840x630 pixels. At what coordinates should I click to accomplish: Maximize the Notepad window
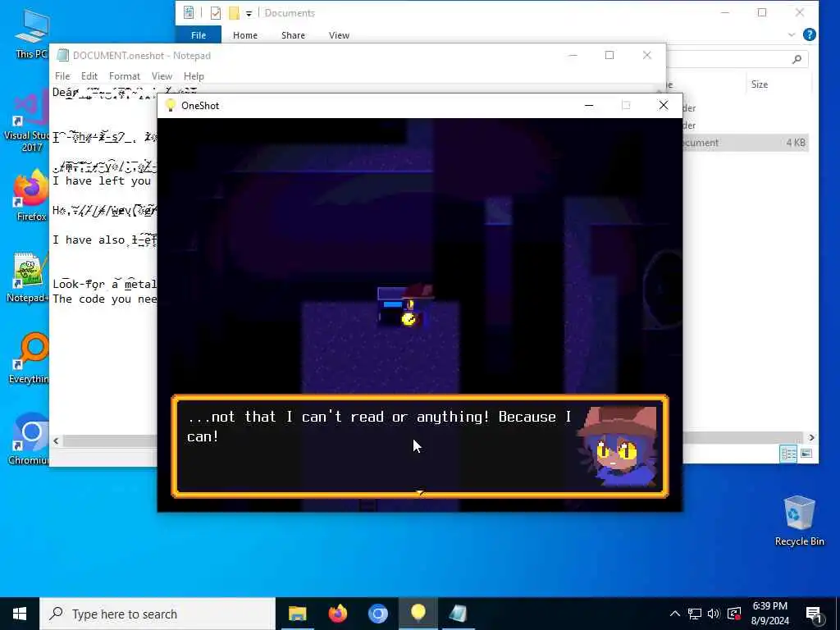point(609,55)
